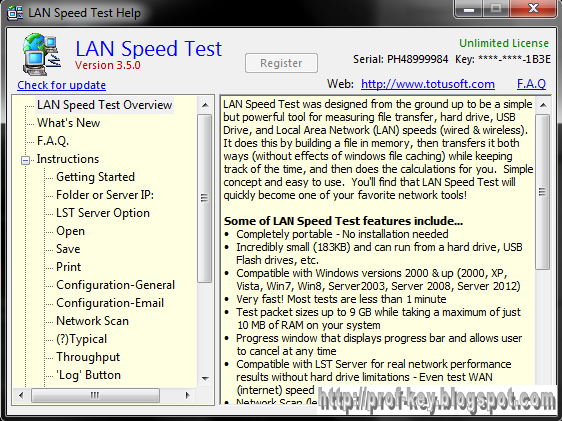The width and height of the screenshot is (562, 421).
Task: Click the LAN Speed Test logo icon
Action: (x=41, y=54)
